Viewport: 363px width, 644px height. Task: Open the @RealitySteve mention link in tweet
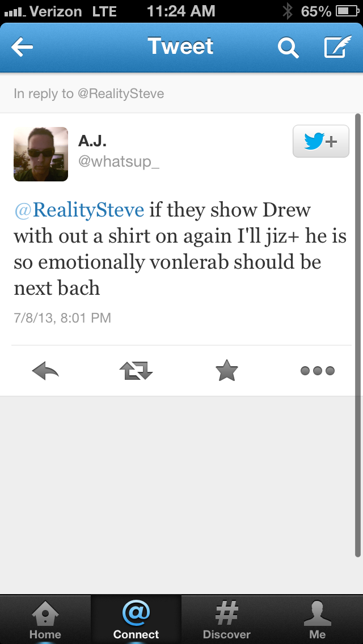[x=79, y=209]
